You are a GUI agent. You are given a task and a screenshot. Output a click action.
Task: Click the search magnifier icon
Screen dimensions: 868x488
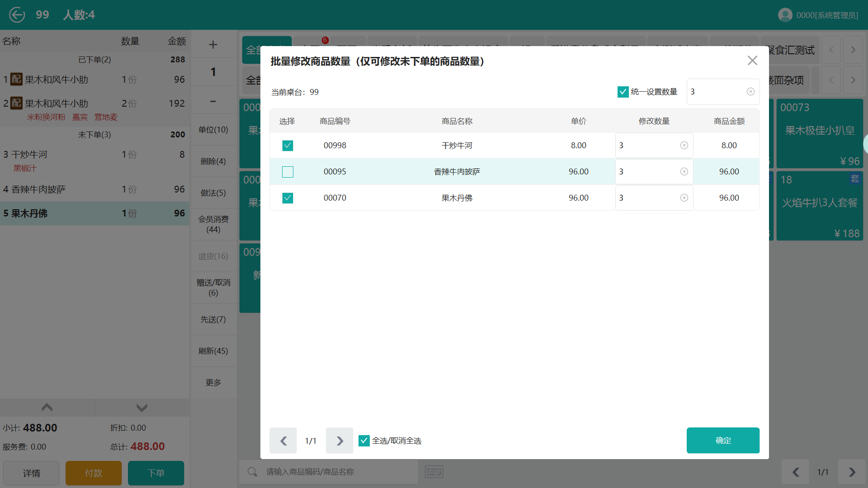pyautogui.click(x=252, y=472)
